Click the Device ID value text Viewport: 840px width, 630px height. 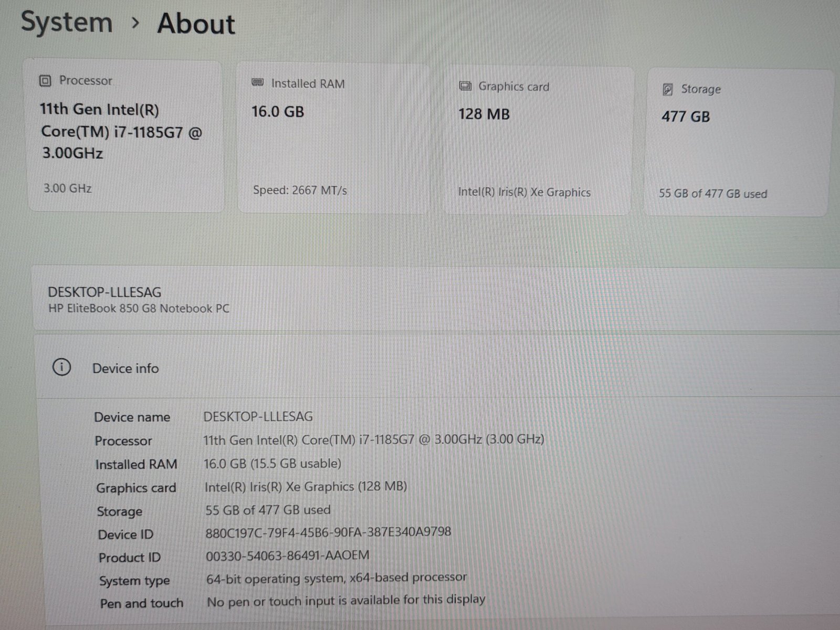[328, 532]
